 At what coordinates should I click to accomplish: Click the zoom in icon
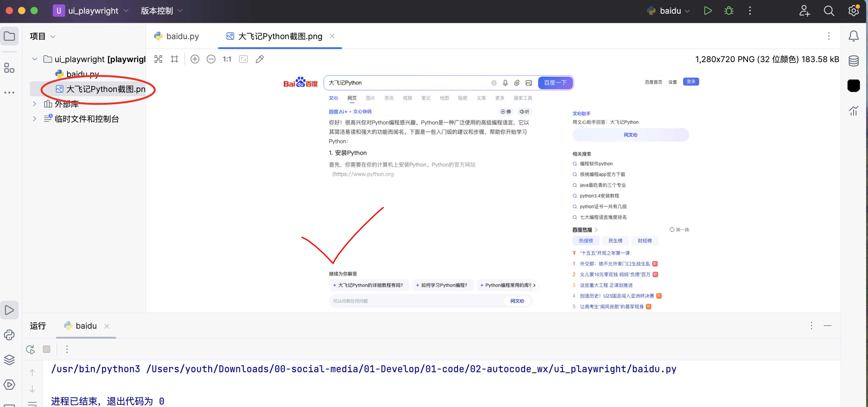(x=195, y=59)
